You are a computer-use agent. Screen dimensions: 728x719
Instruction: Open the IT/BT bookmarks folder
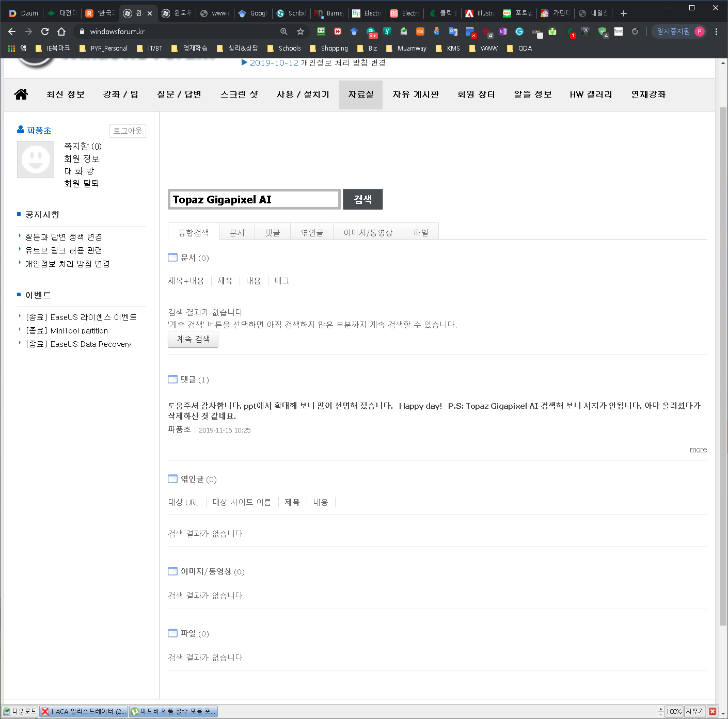click(x=150, y=49)
